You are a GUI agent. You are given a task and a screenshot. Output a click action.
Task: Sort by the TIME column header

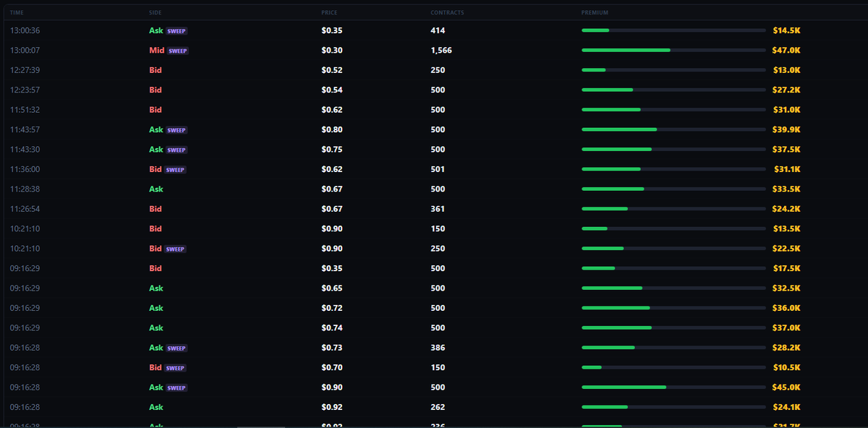[x=16, y=13]
